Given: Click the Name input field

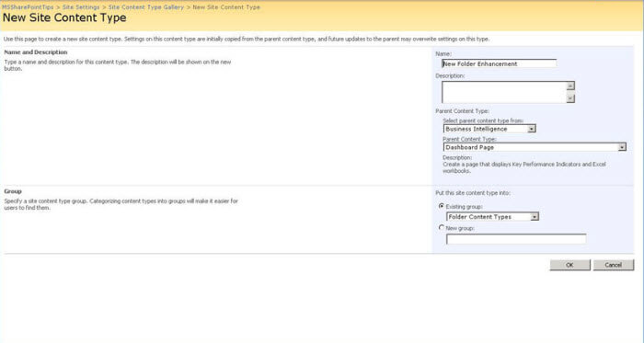Looking at the screenshot, I should coord(499,63).
